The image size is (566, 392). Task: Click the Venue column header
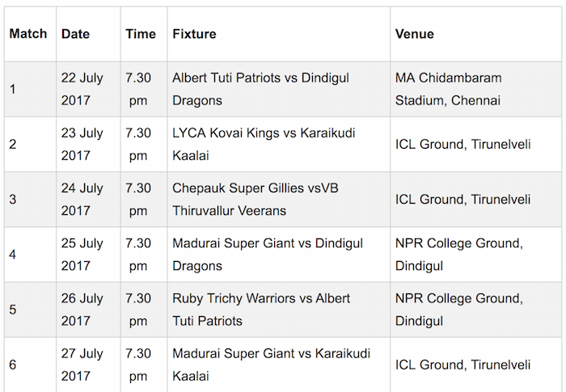(414, 35)
